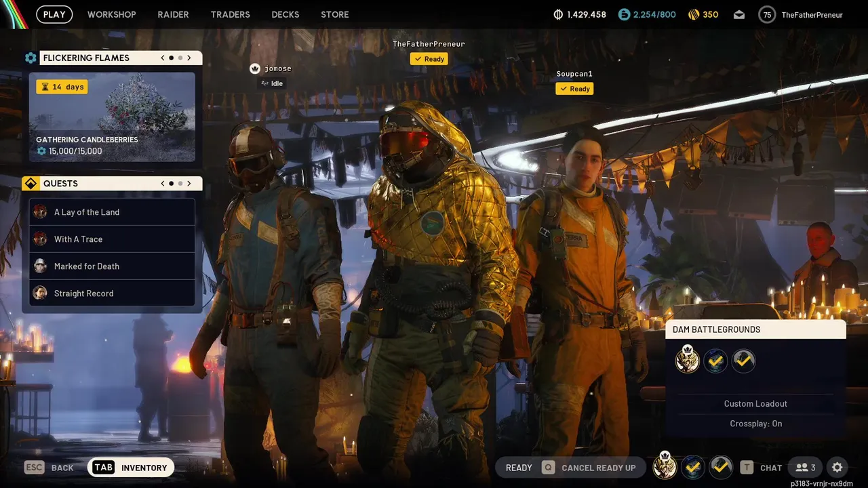Click the ESC key Back button
This screenshot has height=488, width=868.
[49, 468]
